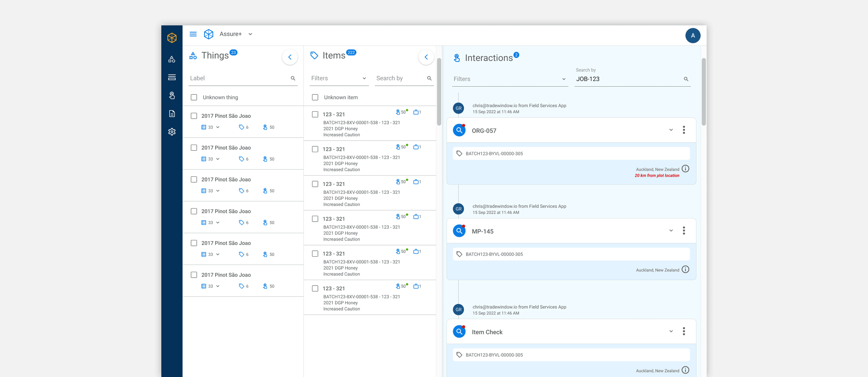Open the document icon in left sidebar
Screen dimensions: 868x377
tap(172, 113)
